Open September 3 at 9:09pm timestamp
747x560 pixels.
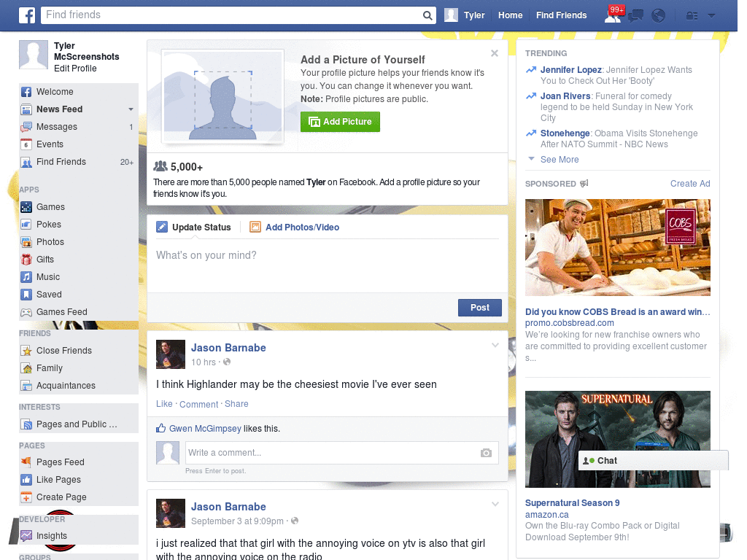237,521
